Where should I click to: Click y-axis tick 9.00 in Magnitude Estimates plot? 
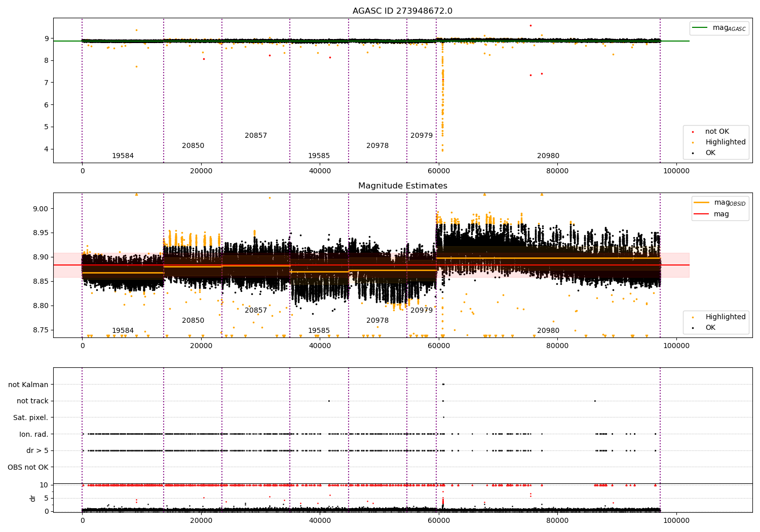pos(40,209)
